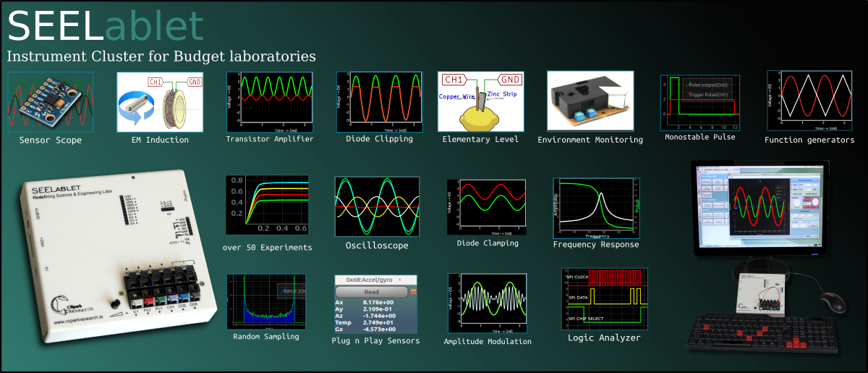Click the 'over 50 Experiments' caption
The width and height of the screenshot is (868, 373).
tap(268, 248)
